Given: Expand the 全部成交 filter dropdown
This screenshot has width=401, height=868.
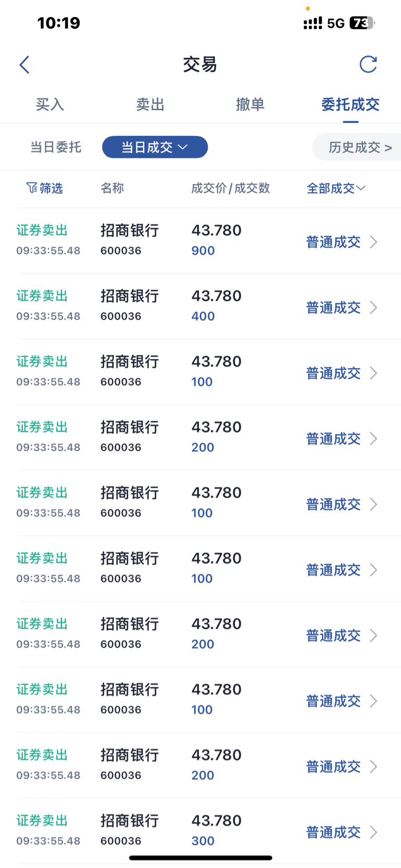Looking at the screenshot, I should (336, 189).
